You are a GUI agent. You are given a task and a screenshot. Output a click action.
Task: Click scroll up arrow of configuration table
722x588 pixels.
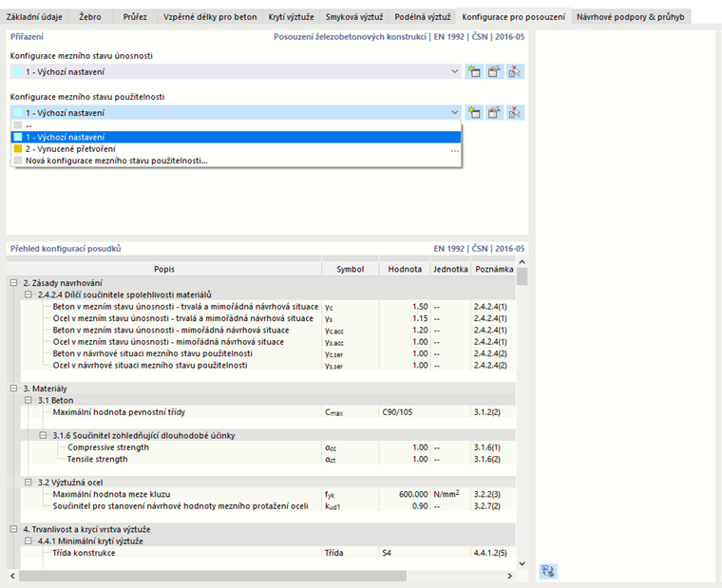click(522, 262)
